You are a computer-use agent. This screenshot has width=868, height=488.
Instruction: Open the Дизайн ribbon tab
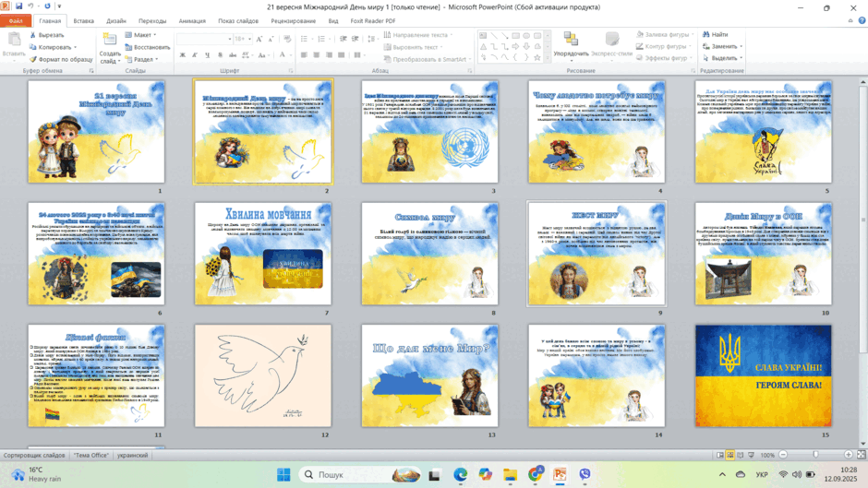[x=116, y=21]
